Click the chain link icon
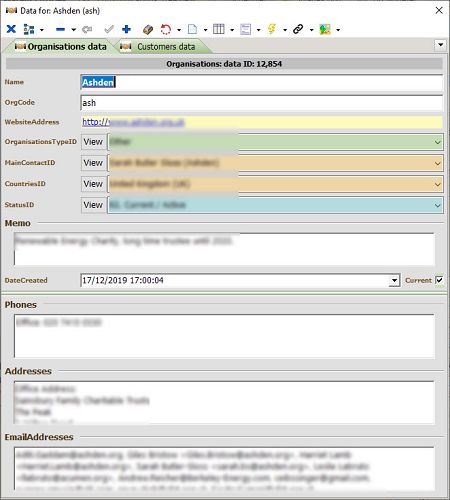450x500 pixels. point(298,29)
